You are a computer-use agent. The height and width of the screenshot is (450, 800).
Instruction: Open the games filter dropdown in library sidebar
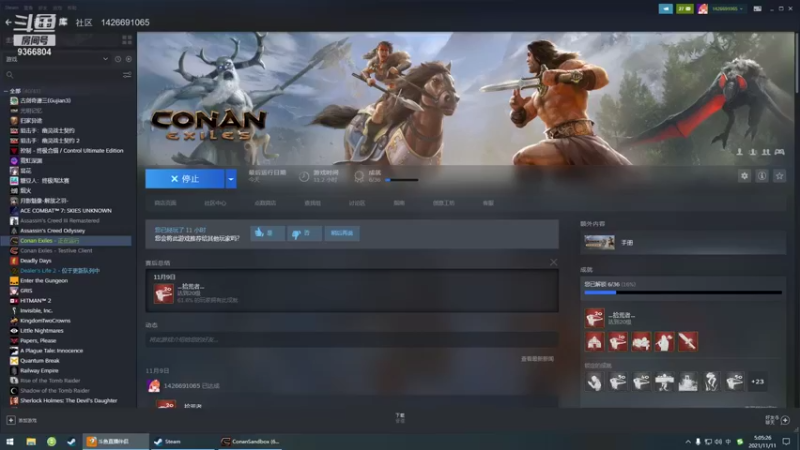pos(57,59)
